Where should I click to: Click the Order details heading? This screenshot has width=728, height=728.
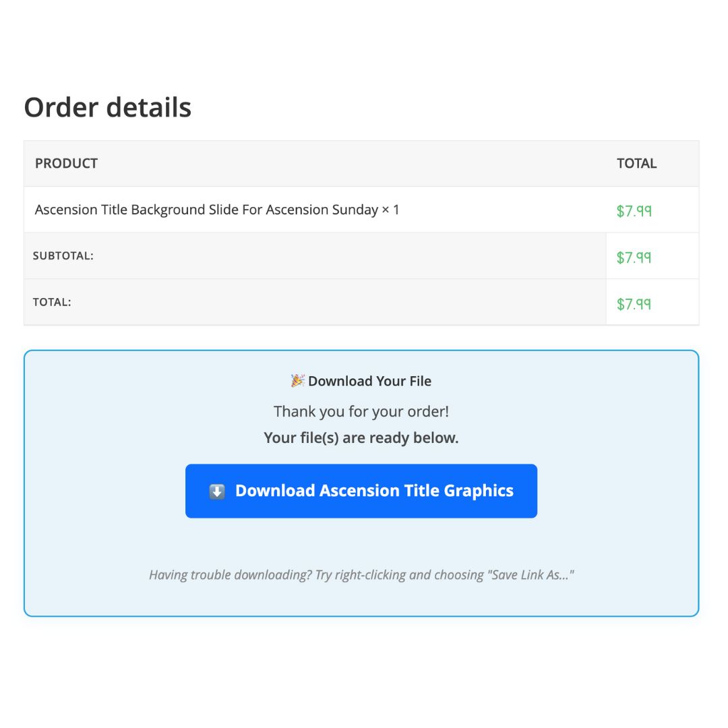[x=108, y=107]
